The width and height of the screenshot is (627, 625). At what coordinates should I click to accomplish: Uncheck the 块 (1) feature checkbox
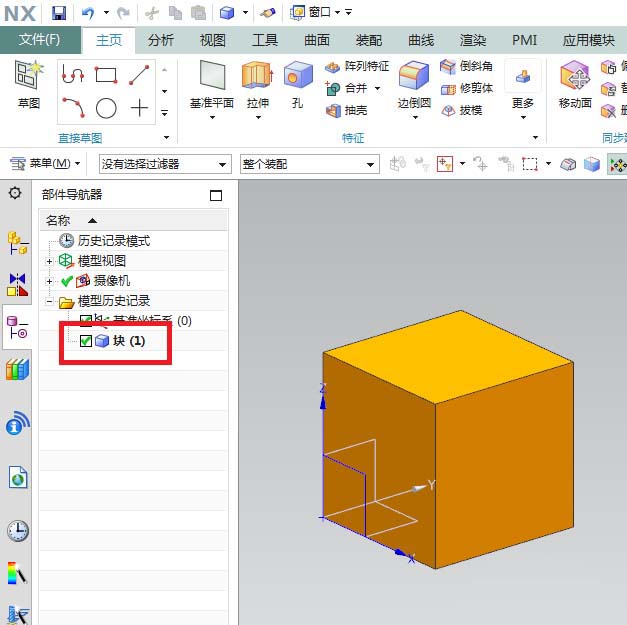[x=86, y=341]
